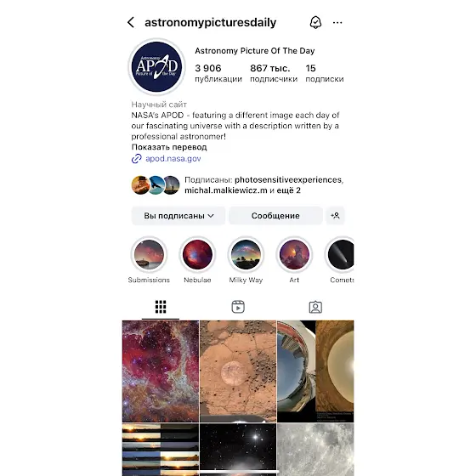This screenshot has width=476, height=476.
Task: Open the three-dot options menu
Action: click(337, 23)
